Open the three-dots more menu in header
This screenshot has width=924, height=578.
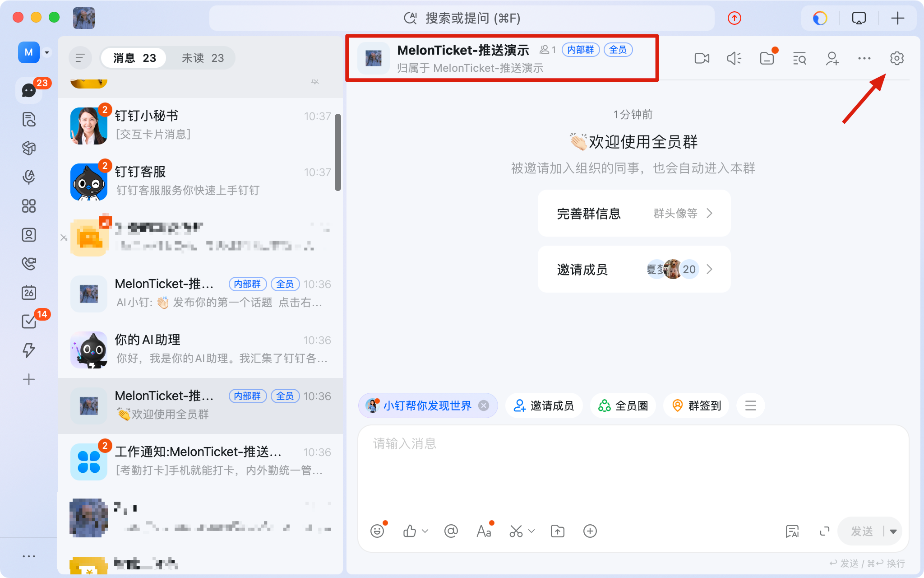pos(864,58)
